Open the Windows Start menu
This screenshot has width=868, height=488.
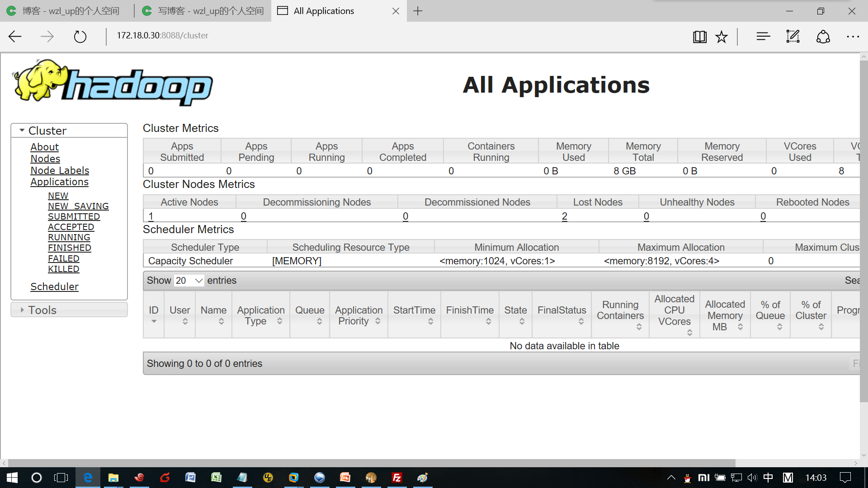click(12, 478)
